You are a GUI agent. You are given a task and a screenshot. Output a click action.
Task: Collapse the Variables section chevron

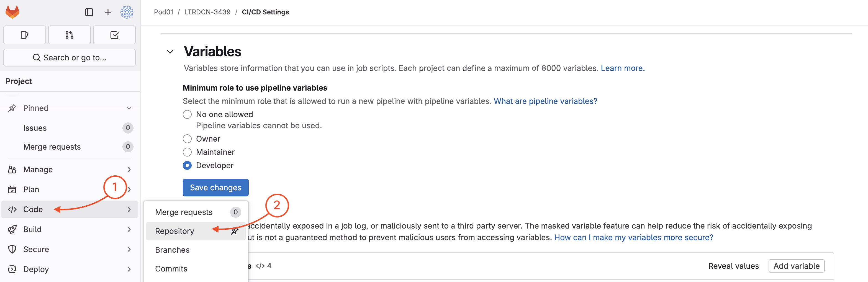click(170, 52)
